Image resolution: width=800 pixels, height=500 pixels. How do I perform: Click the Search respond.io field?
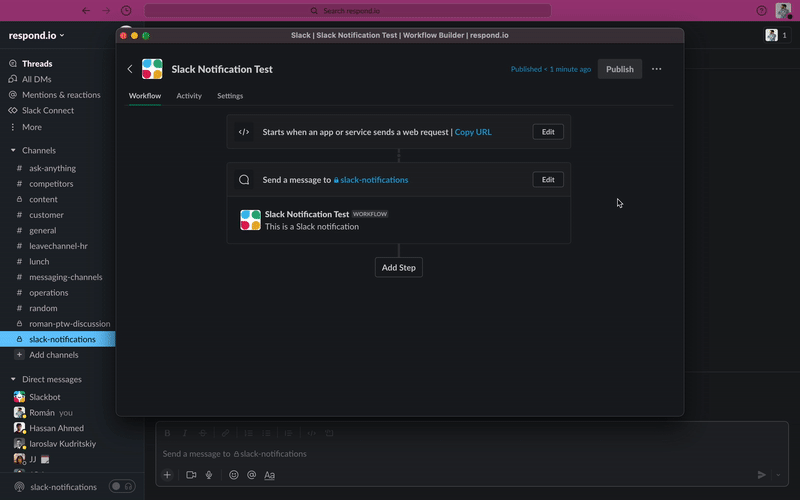pos(347,10)
